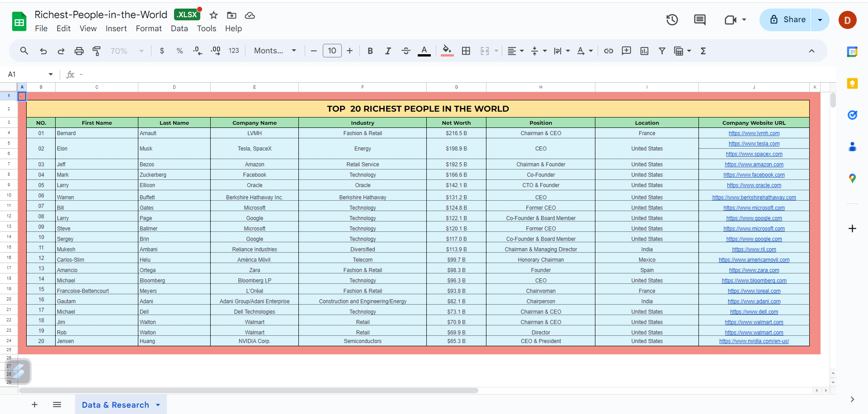Insert a chart
The width and height of the screenshot is (868, 414).
[x=644, y=51]
